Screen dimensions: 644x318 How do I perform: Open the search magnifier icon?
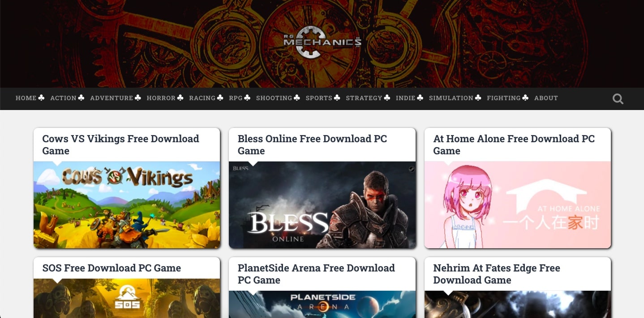coord(618,99)
